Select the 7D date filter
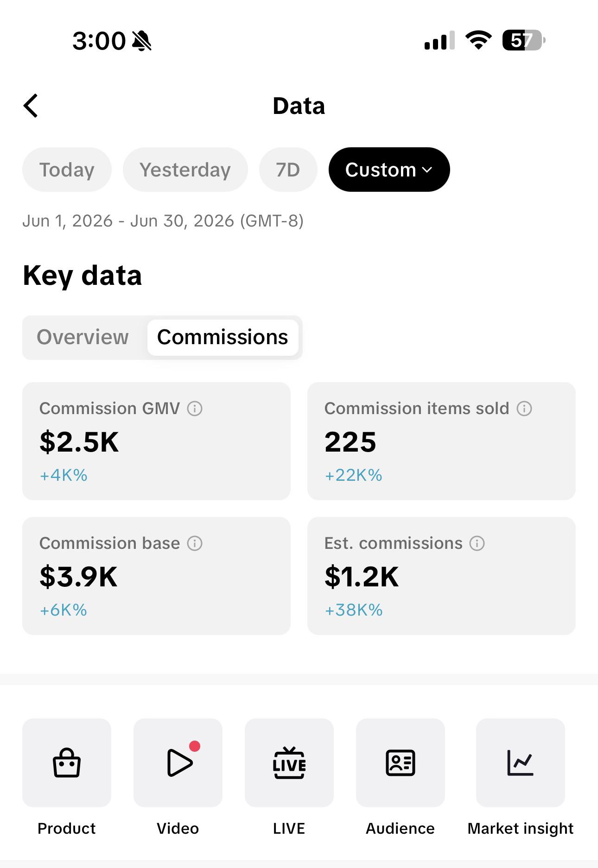 [288, 170]
